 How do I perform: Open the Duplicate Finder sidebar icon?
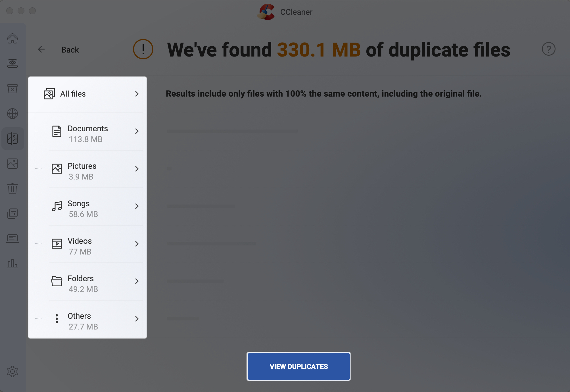pos(12,139)
